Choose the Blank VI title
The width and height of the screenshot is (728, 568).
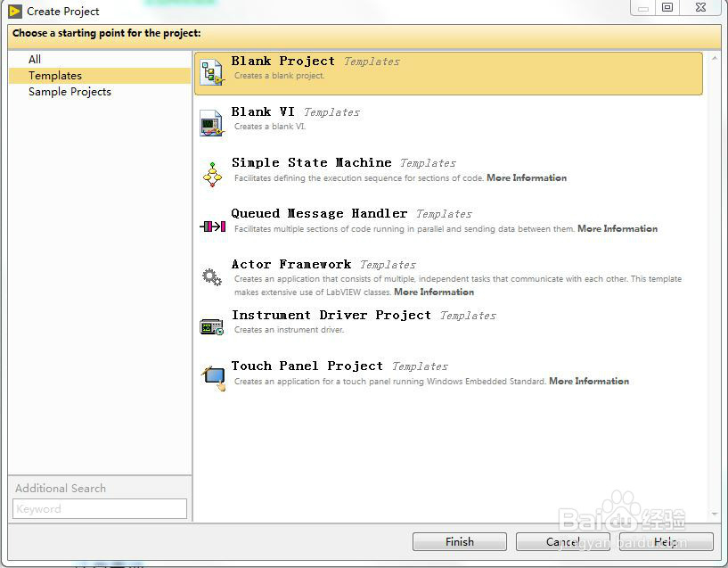tap(263, 112)
